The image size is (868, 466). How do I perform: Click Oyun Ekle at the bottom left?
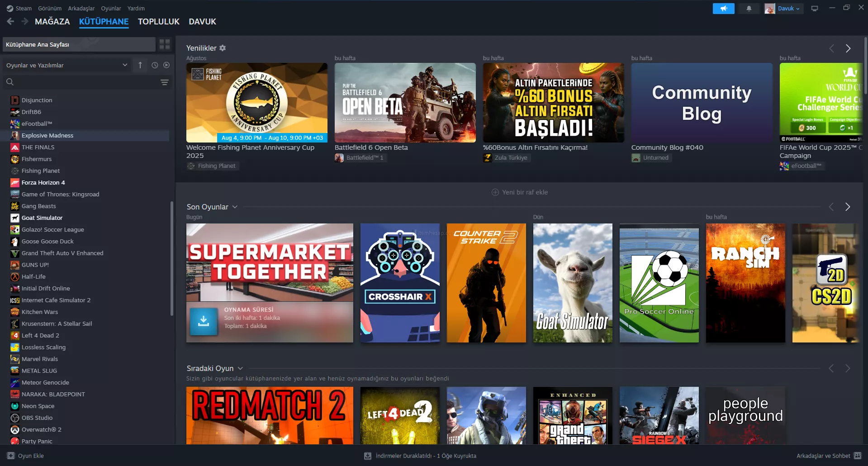tap(26, 456)
